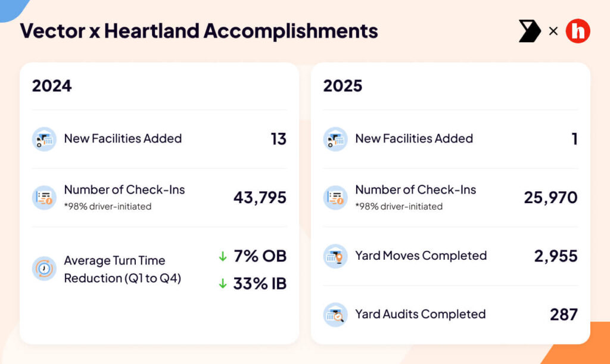Click the Yard Audits Completed label
Viewport: 610px width, 364px height.
pos(420,314)
